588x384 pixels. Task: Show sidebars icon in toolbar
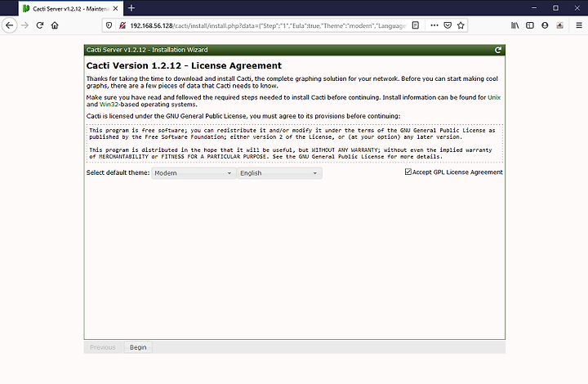530,25
